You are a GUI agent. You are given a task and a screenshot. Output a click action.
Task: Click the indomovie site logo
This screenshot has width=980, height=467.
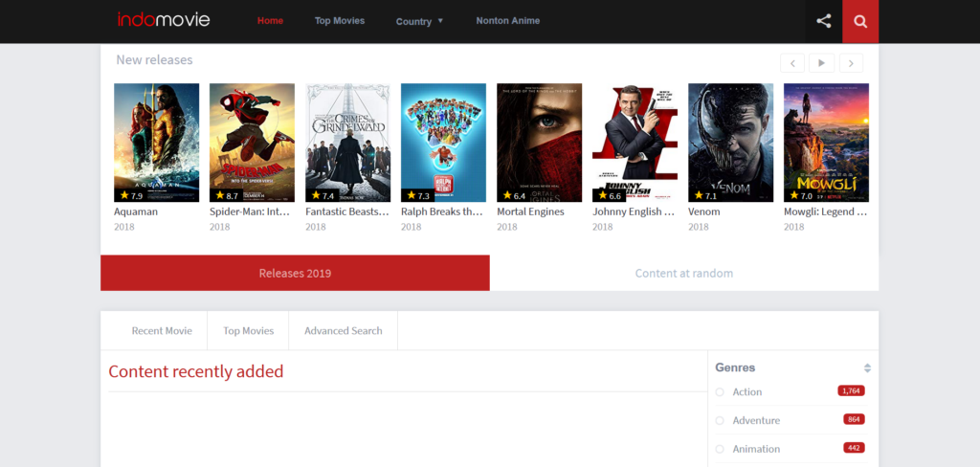tap(164, 20)
